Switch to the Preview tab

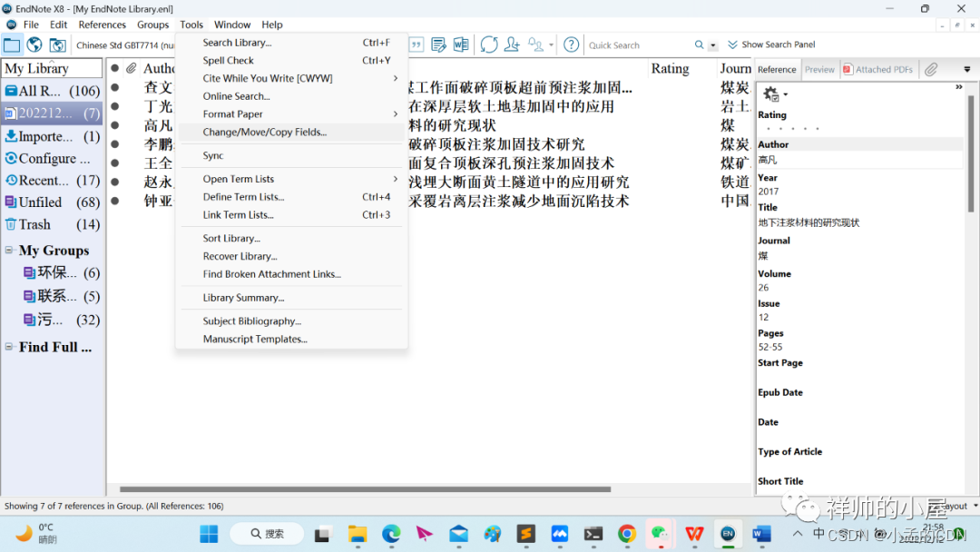tap(819, 69)
